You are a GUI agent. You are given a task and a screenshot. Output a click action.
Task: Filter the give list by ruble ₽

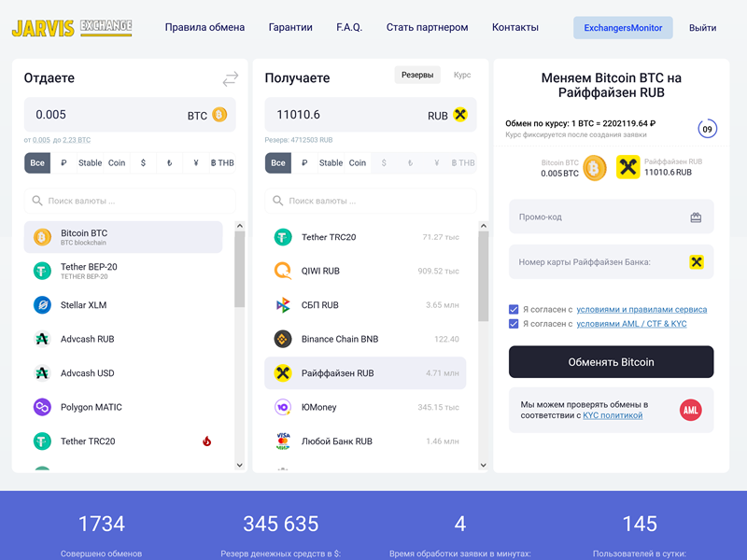click(63, 162)
